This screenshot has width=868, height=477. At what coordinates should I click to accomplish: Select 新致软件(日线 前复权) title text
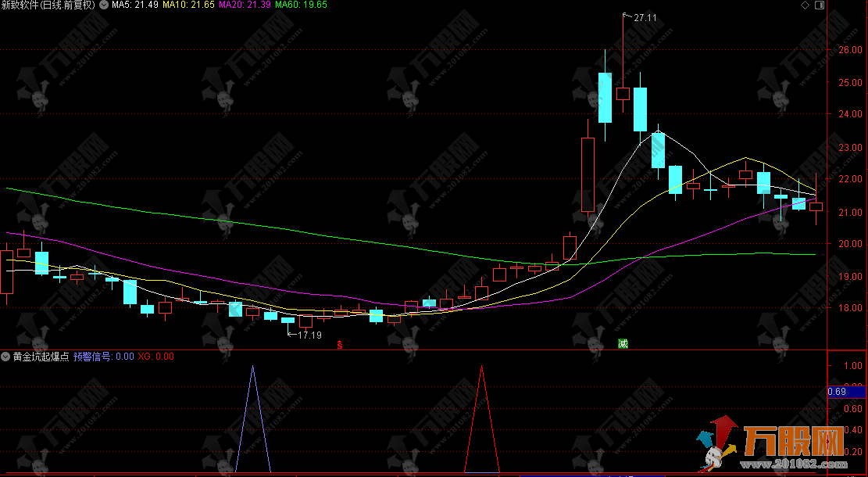[x=48, y=5]
